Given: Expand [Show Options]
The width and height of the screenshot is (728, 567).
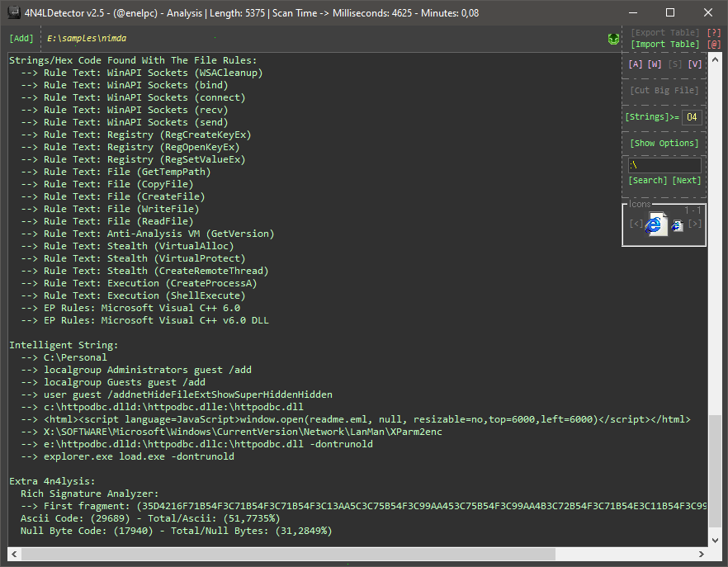Looking at the screenshot, I should 664,144.
